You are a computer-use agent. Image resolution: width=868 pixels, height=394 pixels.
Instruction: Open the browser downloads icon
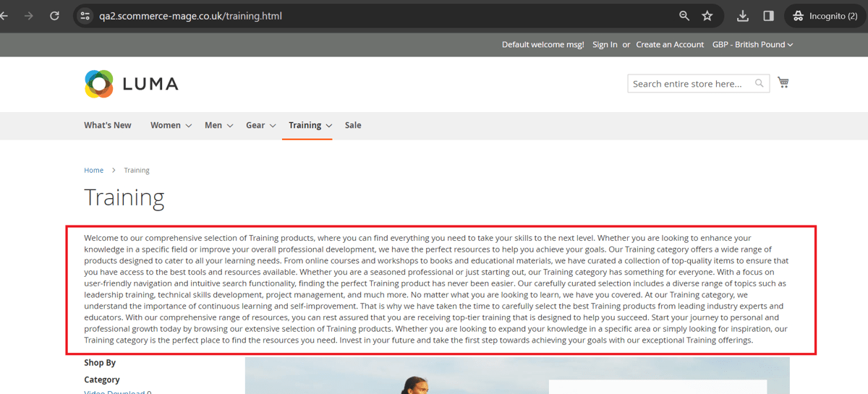pyautogui.click(x=743, y=16)
